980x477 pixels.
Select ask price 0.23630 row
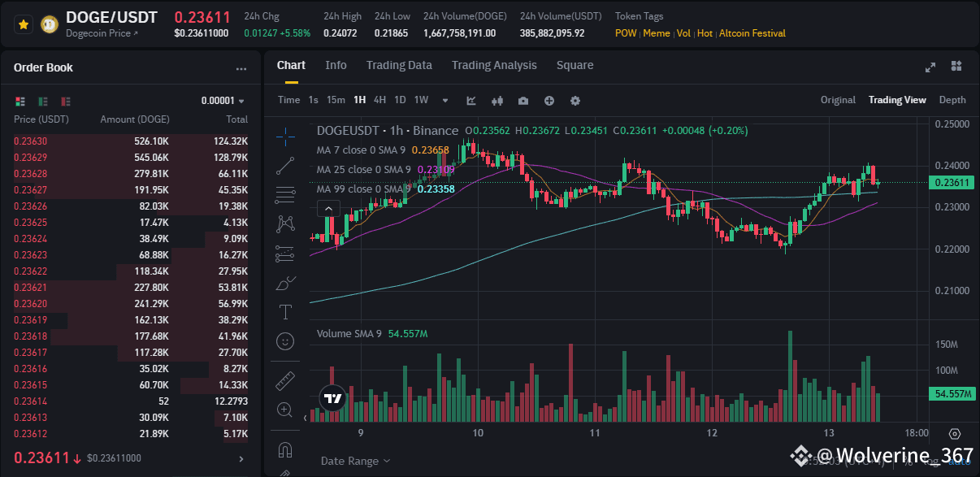131,141
